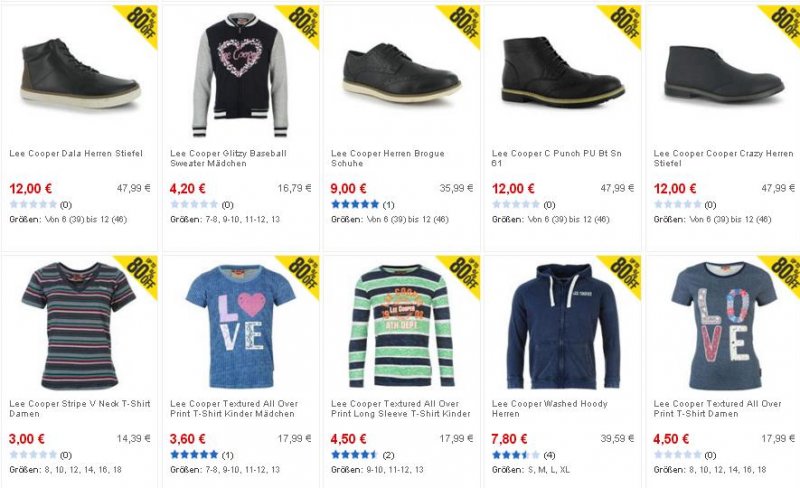Open Lee Cooper Herren Brogue Schuhe link
The height and width of the screenshot is (488, 800).
point(388,158)
